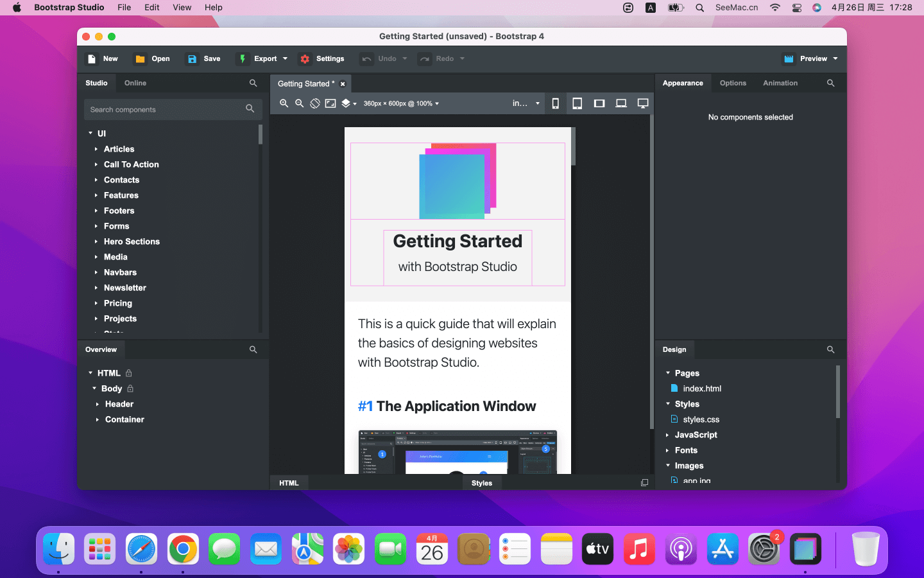
Task: Click the fit to screen icon
Action: [x=330, y=103]
